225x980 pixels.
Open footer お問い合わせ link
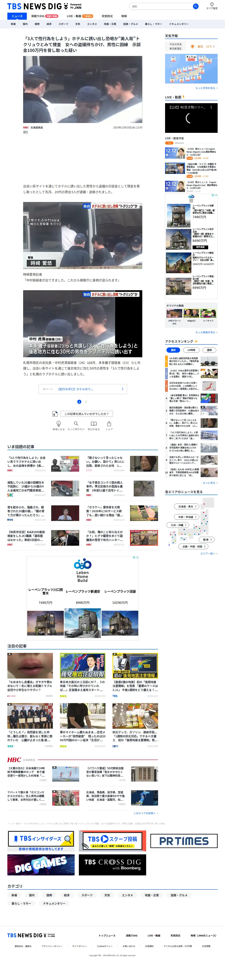point(129,946)
